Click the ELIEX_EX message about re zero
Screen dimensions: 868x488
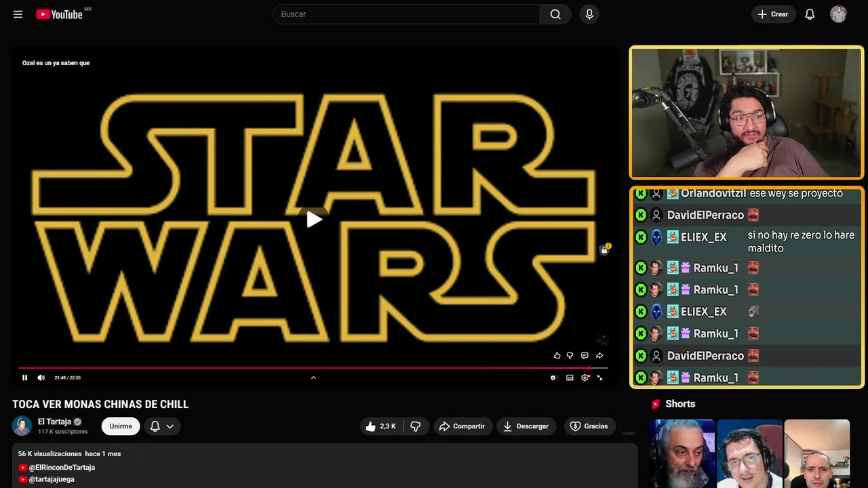801,241
